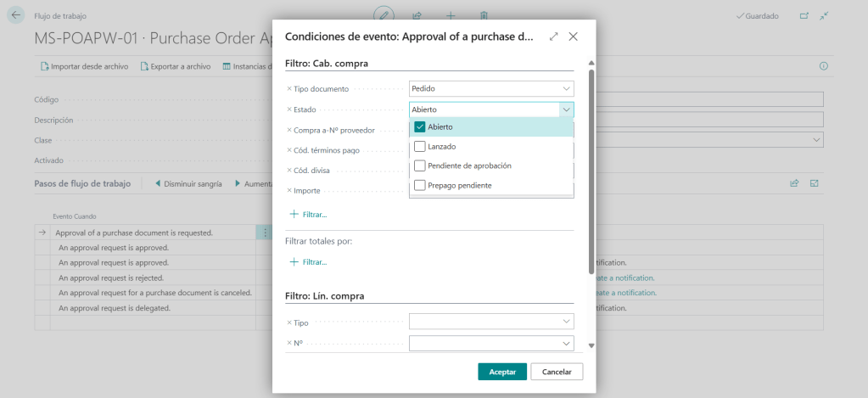Click Importar desde archivo menu item
The height and width of the screenshot is (398, 868).
pos(84,66)
